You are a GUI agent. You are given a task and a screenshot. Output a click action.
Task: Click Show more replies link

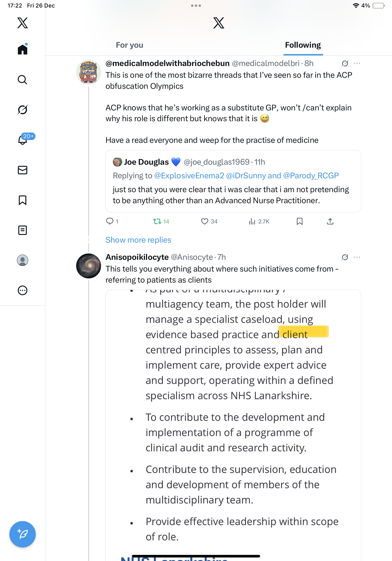pos(138,240)
